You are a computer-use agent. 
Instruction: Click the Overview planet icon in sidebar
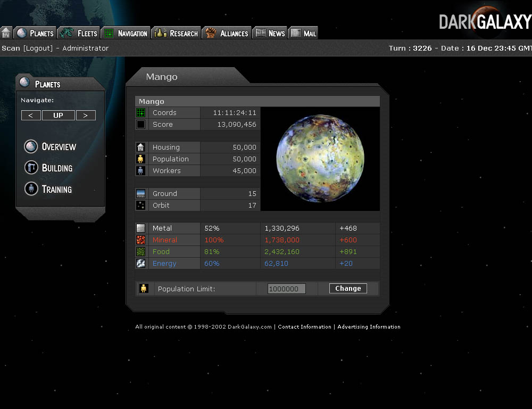pyautogui.click(x=31, y=146)
